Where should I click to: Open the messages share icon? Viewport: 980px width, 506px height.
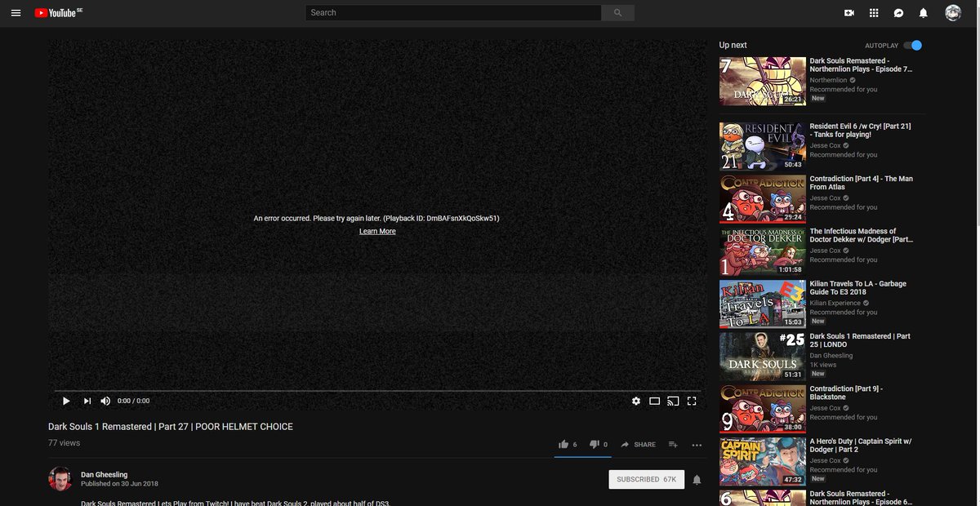click(x=898, y=13)
